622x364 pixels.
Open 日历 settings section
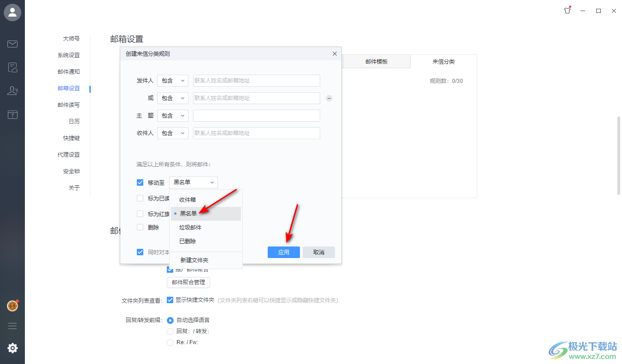(74, 122)
